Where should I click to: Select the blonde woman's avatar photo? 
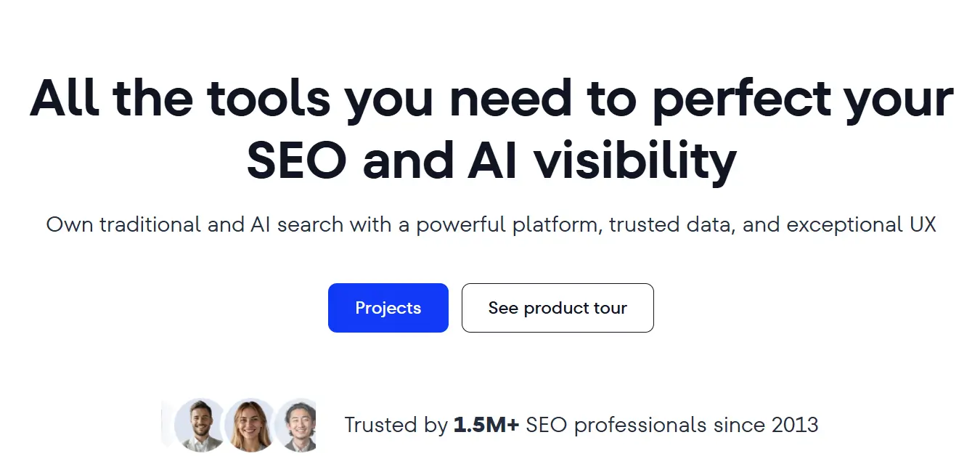coord(250,425)
